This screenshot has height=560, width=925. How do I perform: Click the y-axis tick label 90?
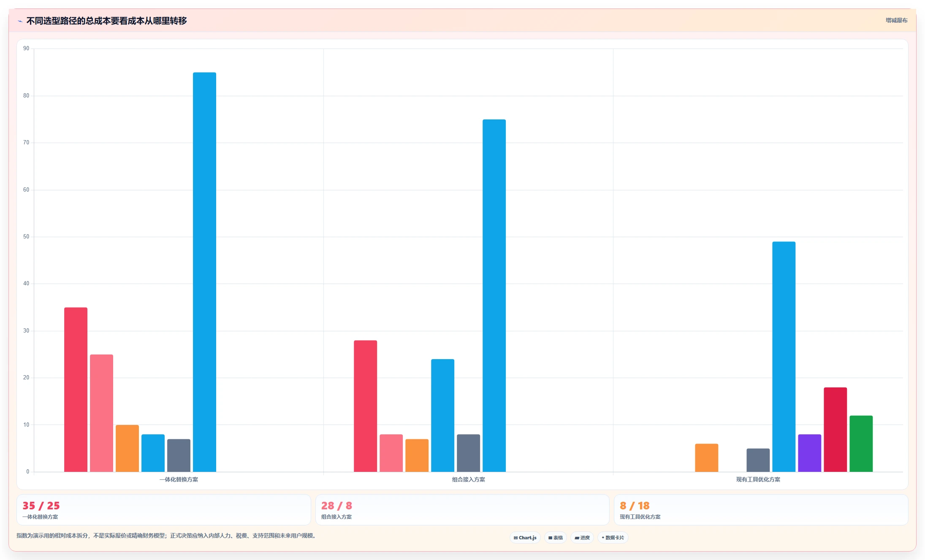click(x=26, y=49)
